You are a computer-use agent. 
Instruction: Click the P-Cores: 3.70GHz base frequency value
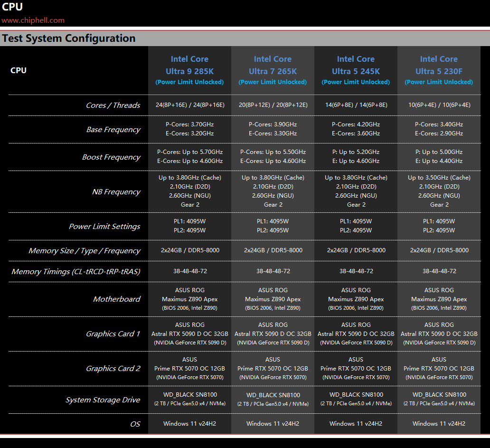coord(190,124)
